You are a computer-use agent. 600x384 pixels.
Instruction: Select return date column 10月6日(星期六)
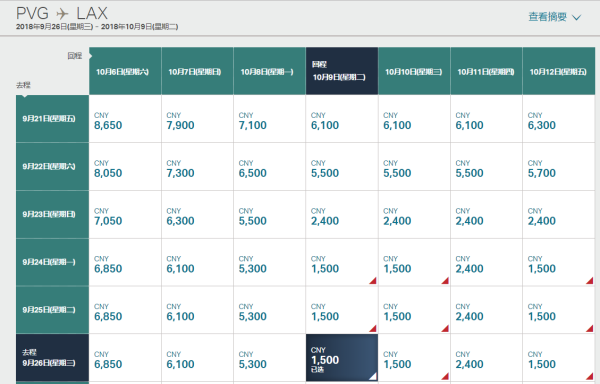tap(125, 71)
